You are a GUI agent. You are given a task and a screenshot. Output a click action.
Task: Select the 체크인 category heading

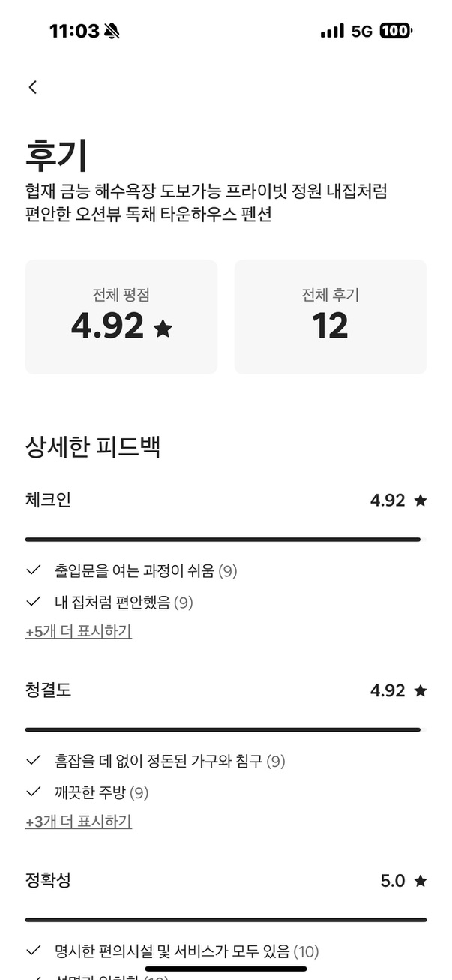click(x=49, y=500)
